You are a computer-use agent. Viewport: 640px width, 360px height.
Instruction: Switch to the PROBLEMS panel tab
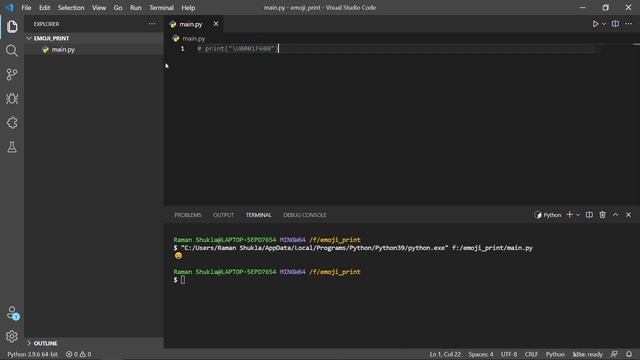(x=188, y=215)
